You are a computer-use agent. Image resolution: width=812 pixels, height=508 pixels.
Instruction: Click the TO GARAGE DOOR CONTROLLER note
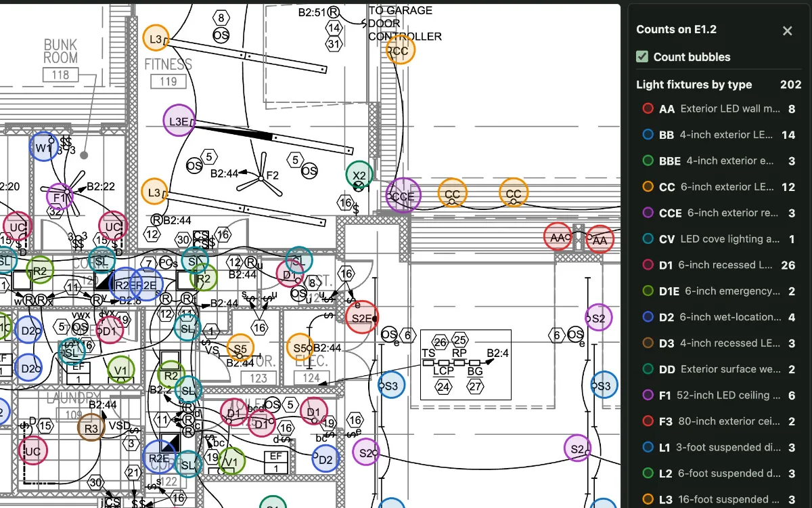tap(405, 23)
